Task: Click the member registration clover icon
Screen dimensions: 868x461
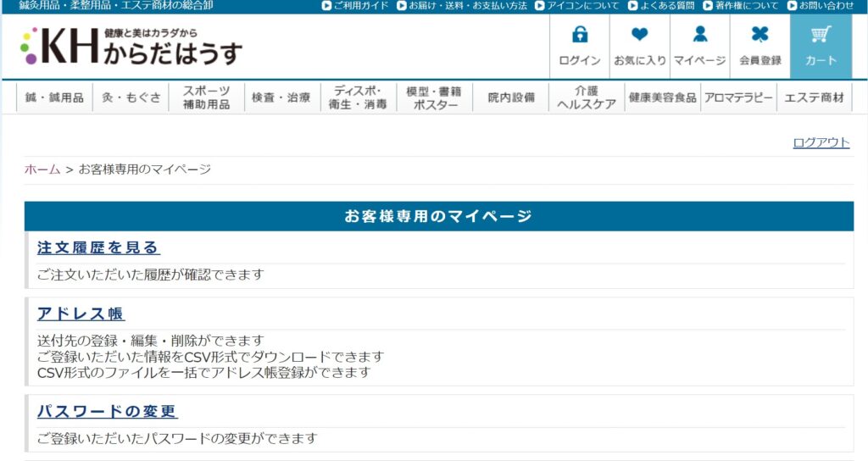Action: 760,35
